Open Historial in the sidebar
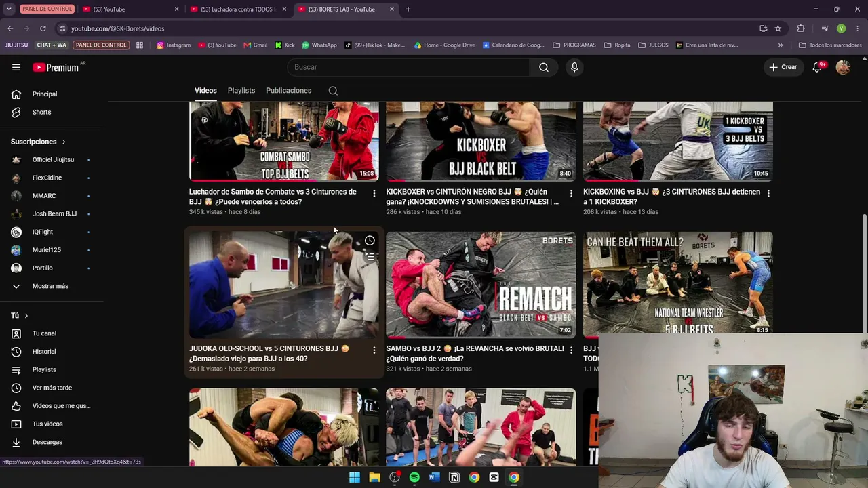The width and height of the screenshot is (868, 488). pos(44,352)
